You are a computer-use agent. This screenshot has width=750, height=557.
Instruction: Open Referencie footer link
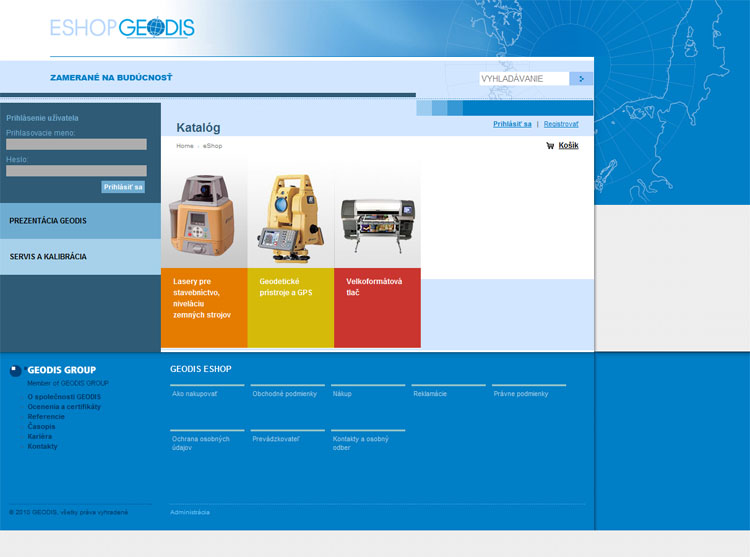pos(46,417)
